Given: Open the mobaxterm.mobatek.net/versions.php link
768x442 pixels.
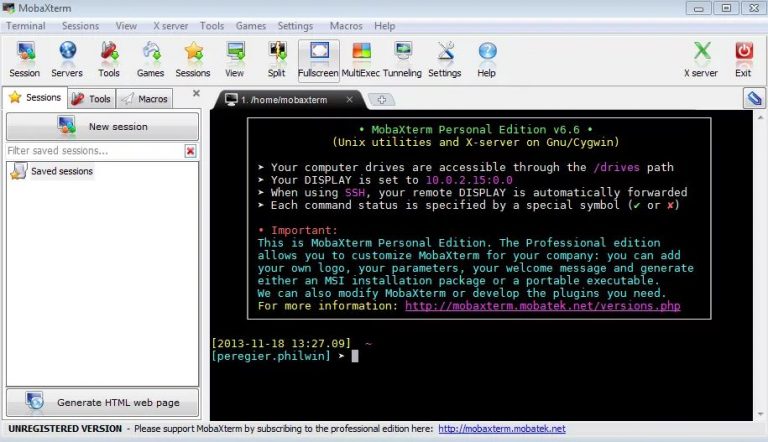Looking at the screenshot, I should tap(542, 306).
